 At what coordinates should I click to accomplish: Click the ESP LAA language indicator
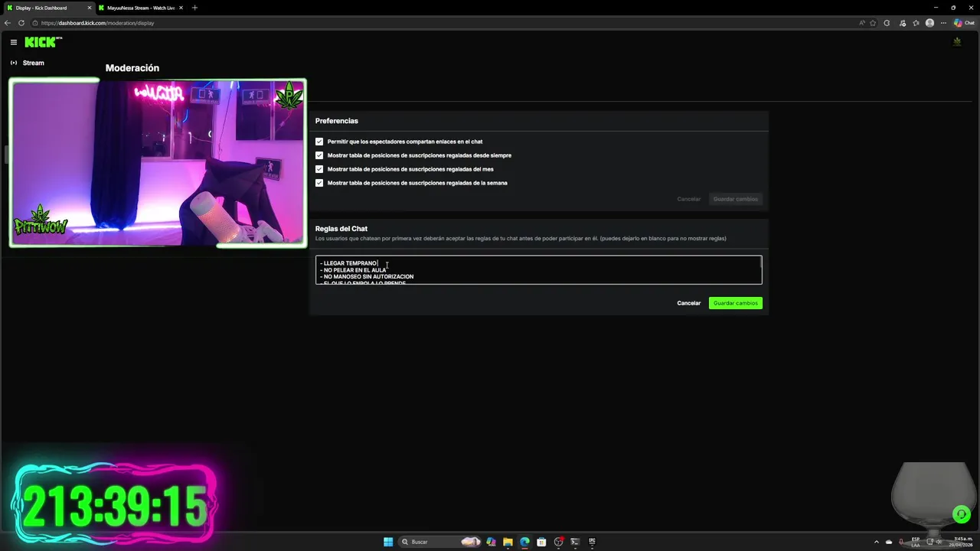coord(915,542)
